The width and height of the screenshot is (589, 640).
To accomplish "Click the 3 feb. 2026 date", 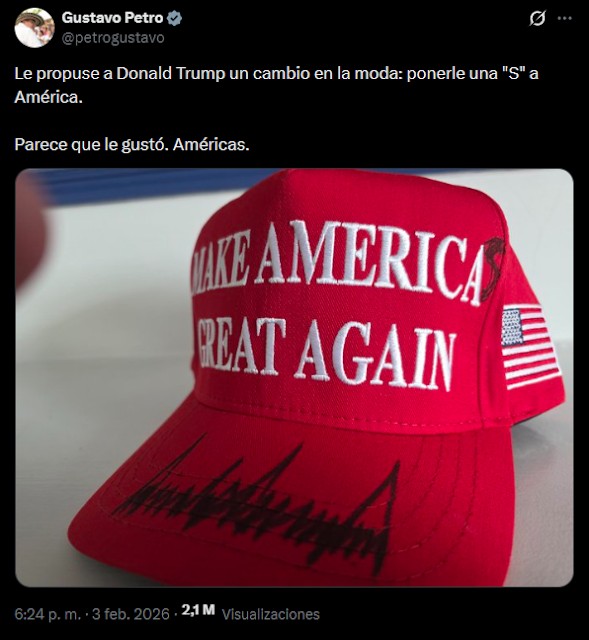I will 131,614.
